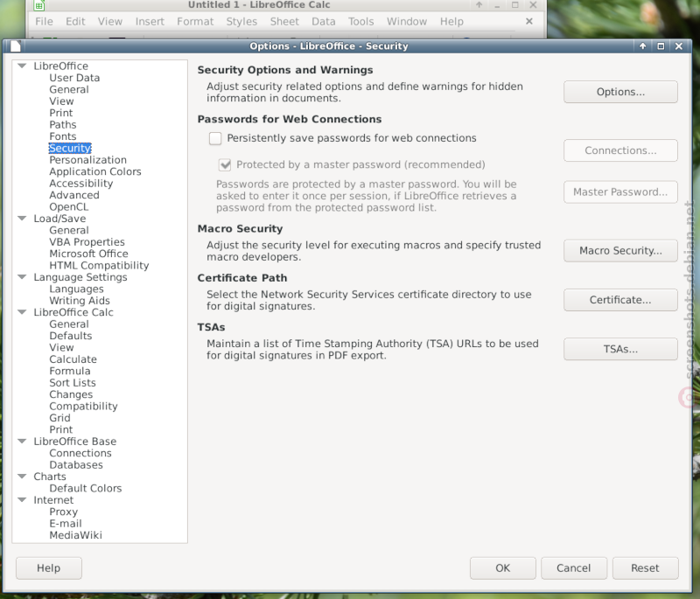Select Compatibility under LibreOffice Calc

83,407
